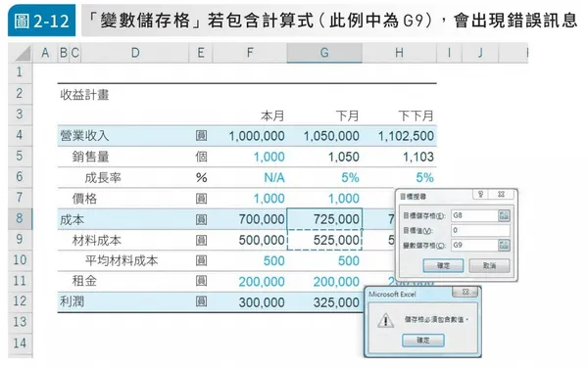
Task: Click 確定 in the Microsoft Excel alert
Action: [423, 340]
